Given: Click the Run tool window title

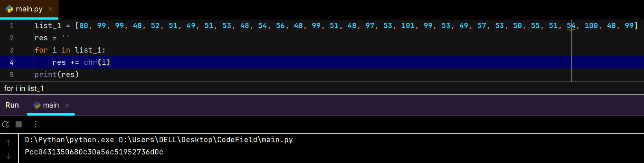Looking at the screenshot, I should coord(12,105).
